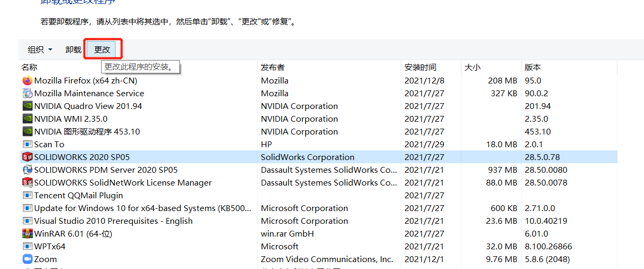The height and width of the screenshot is (269, 644).
Task: Click the NVIDIA WMI 2.35.0 icon
Action: [x=28, y=119]
